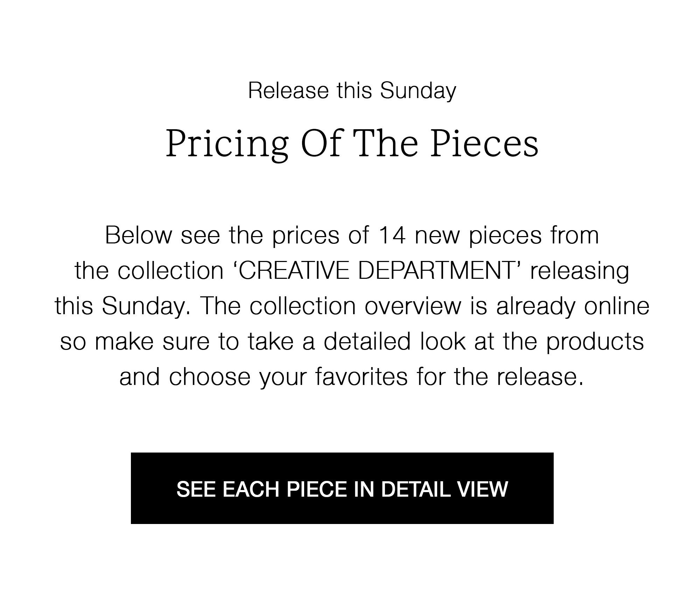Click 'new pieces from' in the first line

(x=507, y=235)
